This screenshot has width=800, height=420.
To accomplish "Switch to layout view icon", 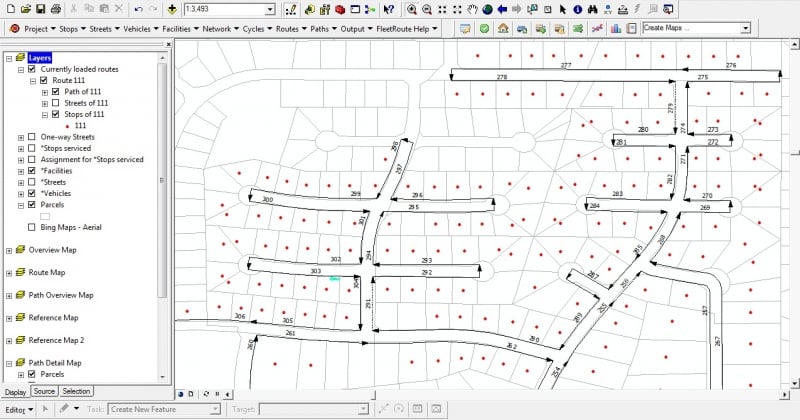I will tap(191, 394).
